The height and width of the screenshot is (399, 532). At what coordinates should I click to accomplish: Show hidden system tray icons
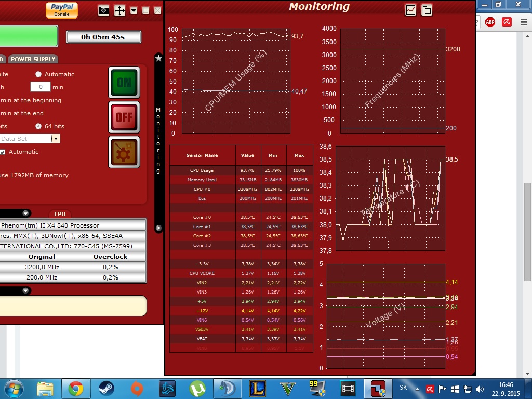[x=417, y=389]
